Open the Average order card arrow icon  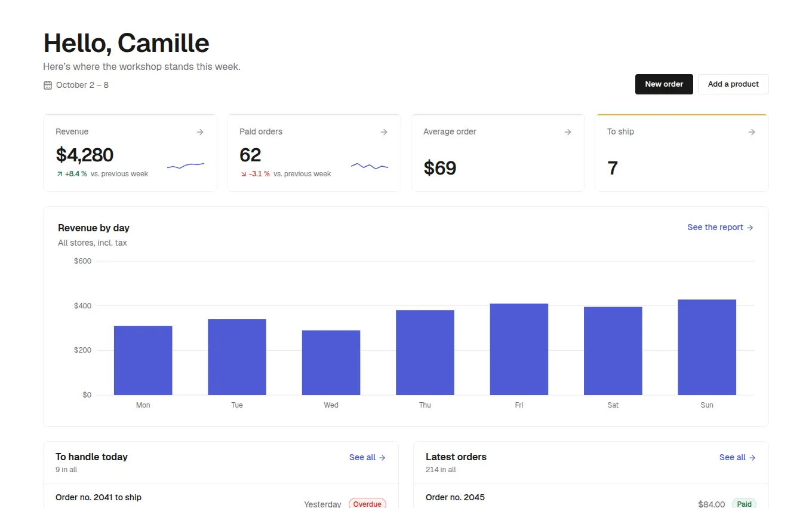(x=568, y=132)
